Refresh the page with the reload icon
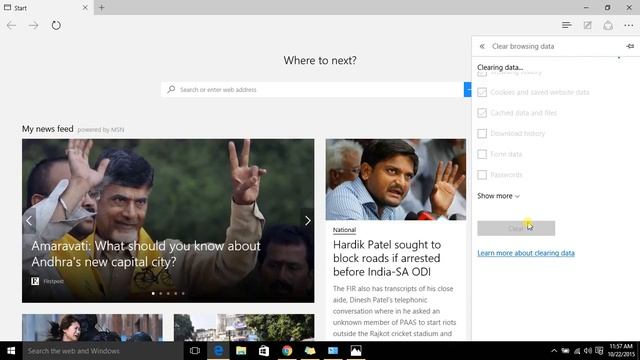640x360 pixels. [56, 25]
